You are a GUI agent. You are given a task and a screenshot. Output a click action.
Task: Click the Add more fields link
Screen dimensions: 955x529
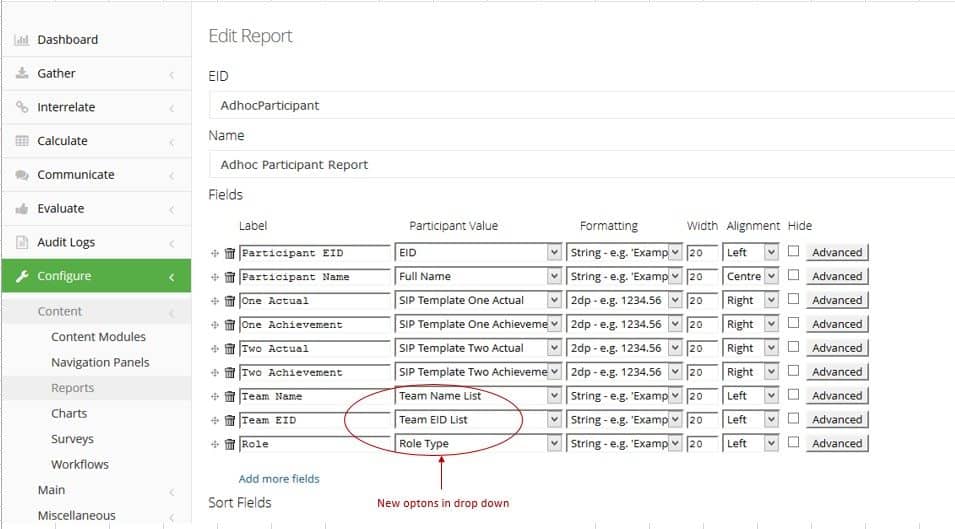[279, 479]
